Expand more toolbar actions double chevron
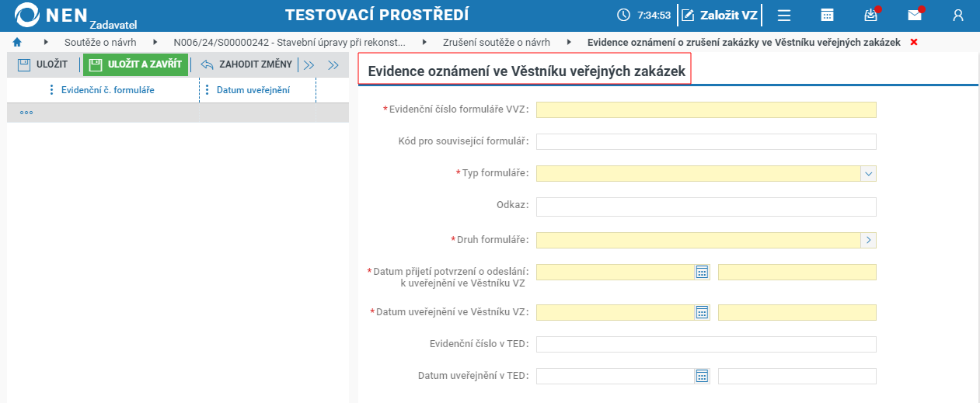Image resolution: width=980 pixels, height=403 pixels. click(x=309, y=65)
